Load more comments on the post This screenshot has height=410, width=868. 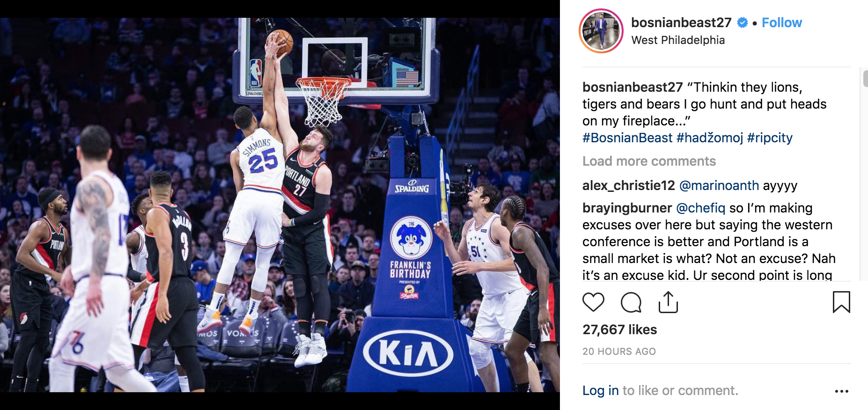tap(649, 161)
